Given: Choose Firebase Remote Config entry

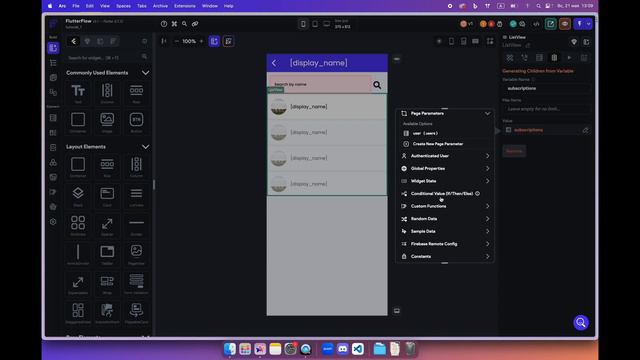Looking at the screenshot, I should [x=444, y=244].
